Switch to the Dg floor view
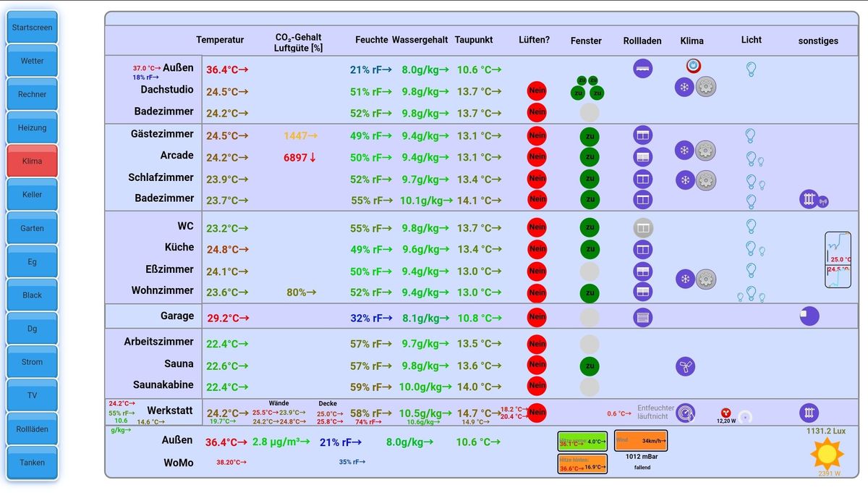This screenshot has width=868, height=493. tap(32, 329)
